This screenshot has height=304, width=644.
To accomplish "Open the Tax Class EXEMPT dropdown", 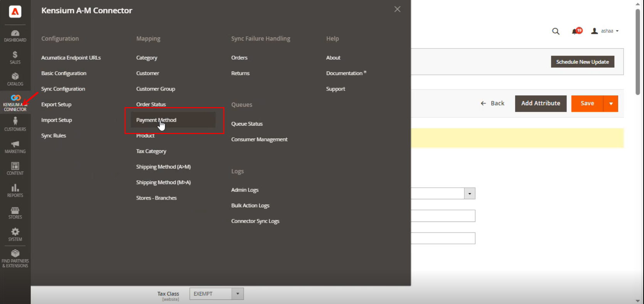I will tap(217, 294).
